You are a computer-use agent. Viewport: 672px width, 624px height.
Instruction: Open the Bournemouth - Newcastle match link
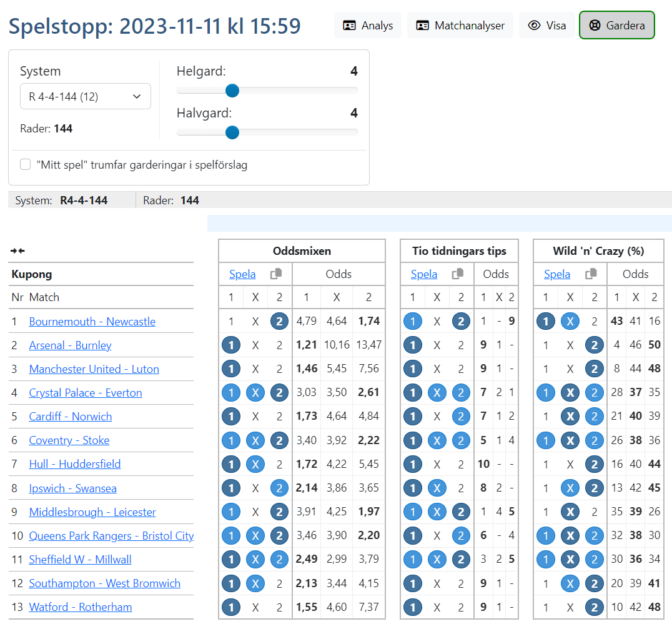(92, 322)
